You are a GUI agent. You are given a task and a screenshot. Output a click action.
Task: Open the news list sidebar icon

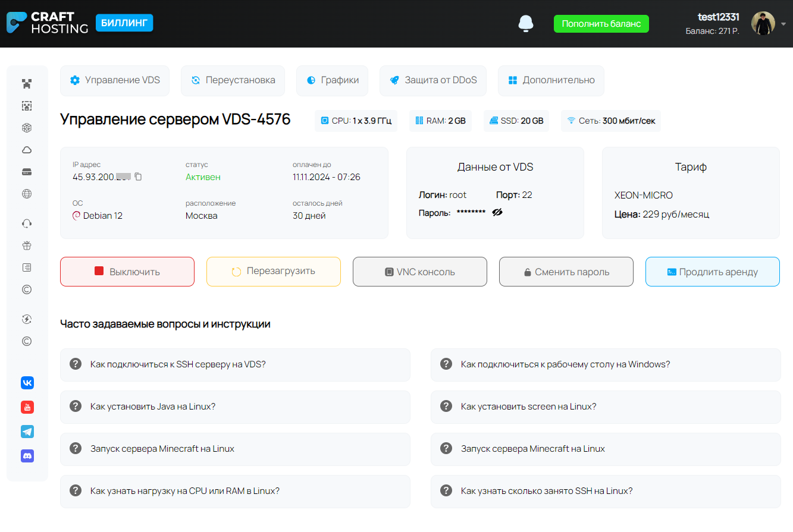(x=27, y=267)
